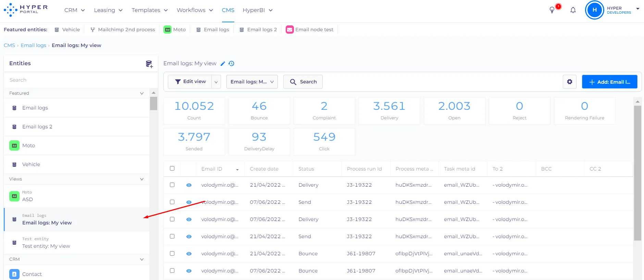Open featured Moto entity icon in top bar
The image size is (644, 280).
(x=168, y=30)
